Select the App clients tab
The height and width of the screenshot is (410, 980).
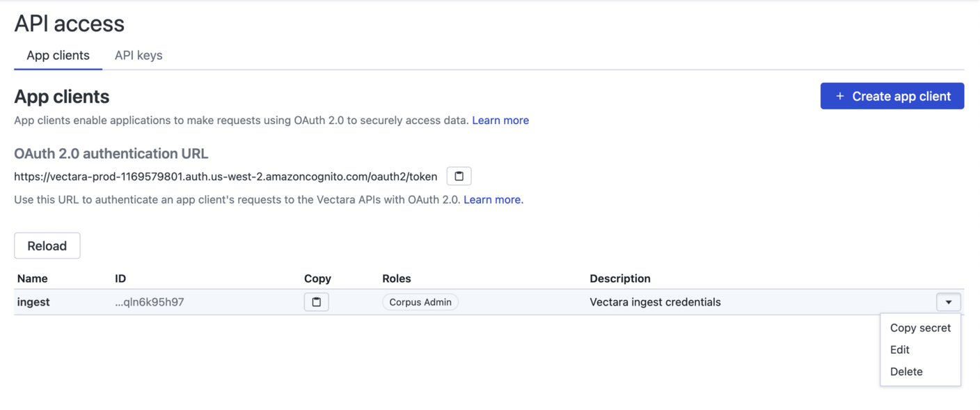pyautogui.click(x=58, y=56)
